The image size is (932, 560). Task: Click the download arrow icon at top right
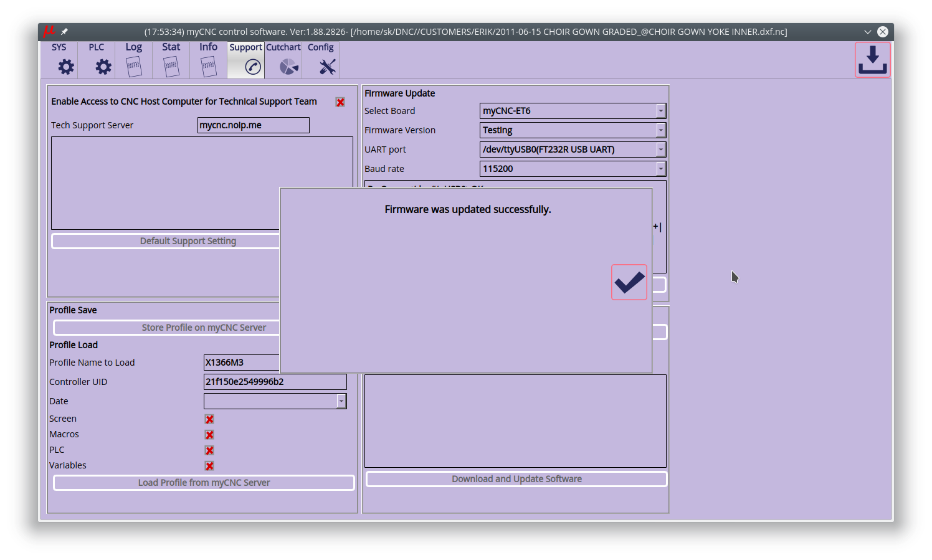(x=872, y=60)
